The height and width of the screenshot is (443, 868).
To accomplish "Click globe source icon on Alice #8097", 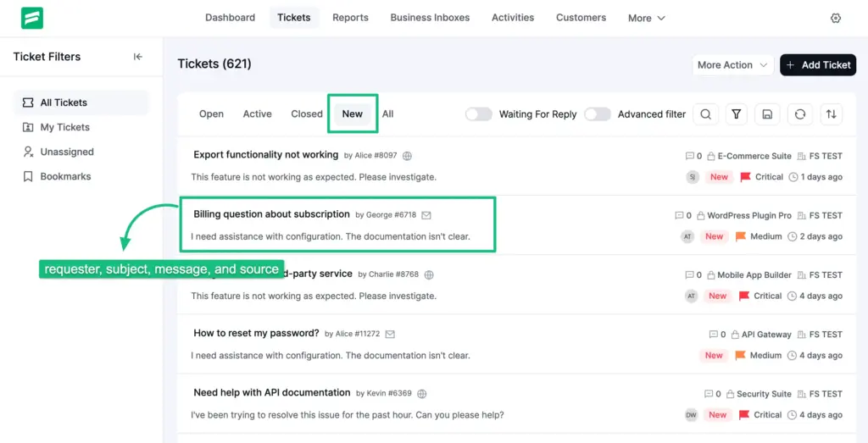I will [407, 156].
